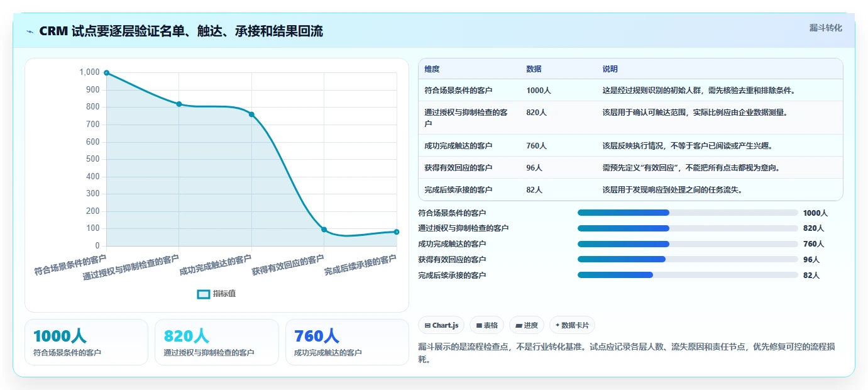Click progress bar for 成功完成触达的客户
Screen dimensions: 868x390
(688, 243)
